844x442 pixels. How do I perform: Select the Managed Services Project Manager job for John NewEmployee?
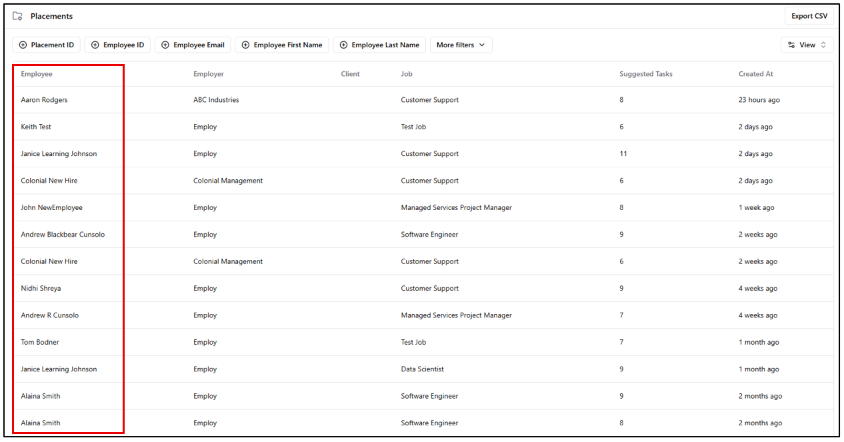tap(456, 208)
